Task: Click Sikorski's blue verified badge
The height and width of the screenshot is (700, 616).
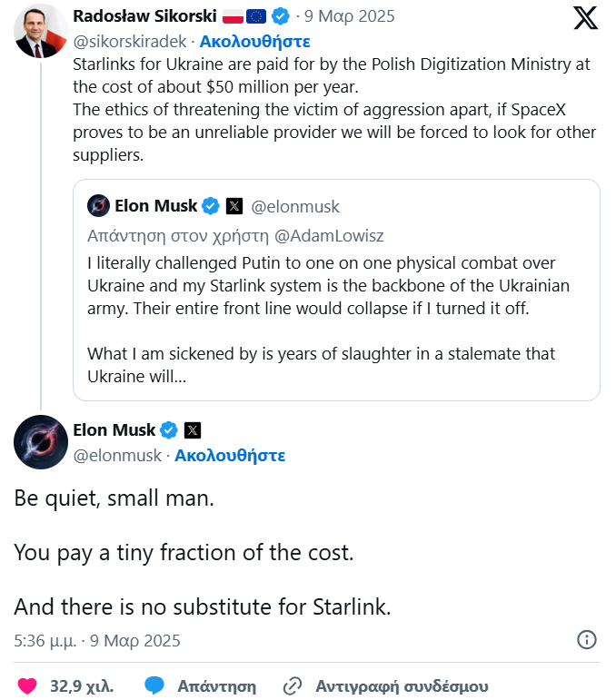Action: point(281,16)
